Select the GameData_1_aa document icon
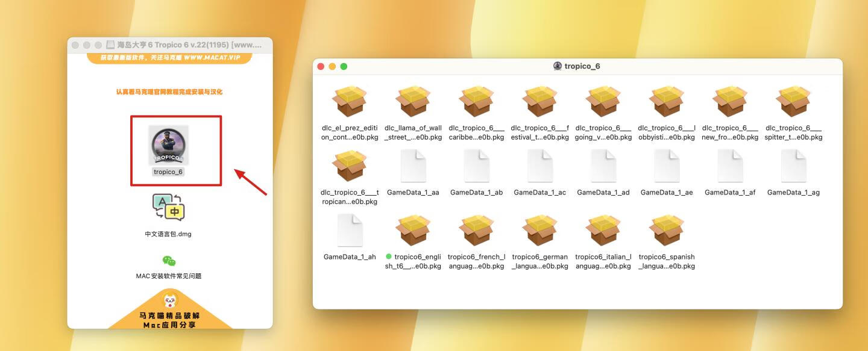This screenshot has width=868, height=351. (x=413, y=165)
